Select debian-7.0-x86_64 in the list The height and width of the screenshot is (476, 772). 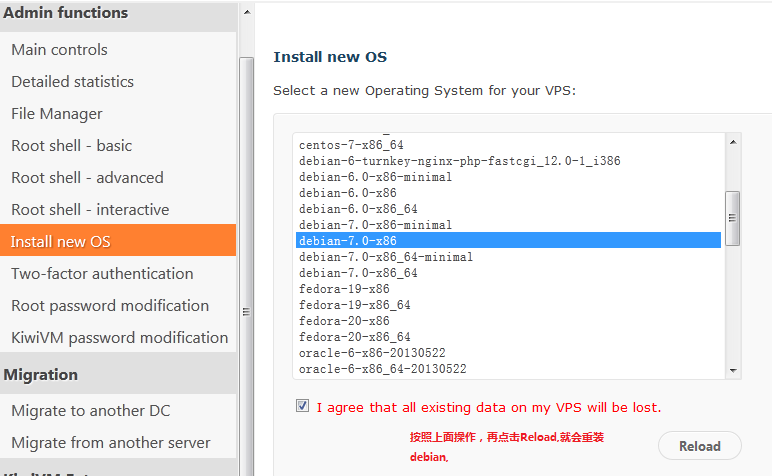tap(358, 273)
